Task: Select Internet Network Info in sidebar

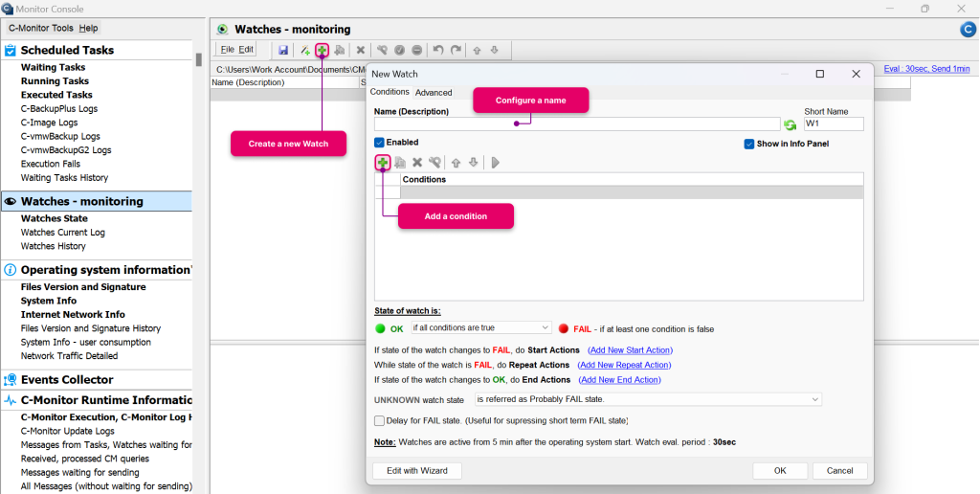Action: click(x=73, y=315)
